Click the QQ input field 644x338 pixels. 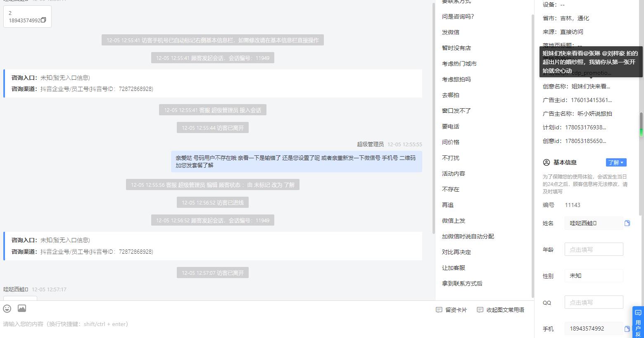[594, 302]
